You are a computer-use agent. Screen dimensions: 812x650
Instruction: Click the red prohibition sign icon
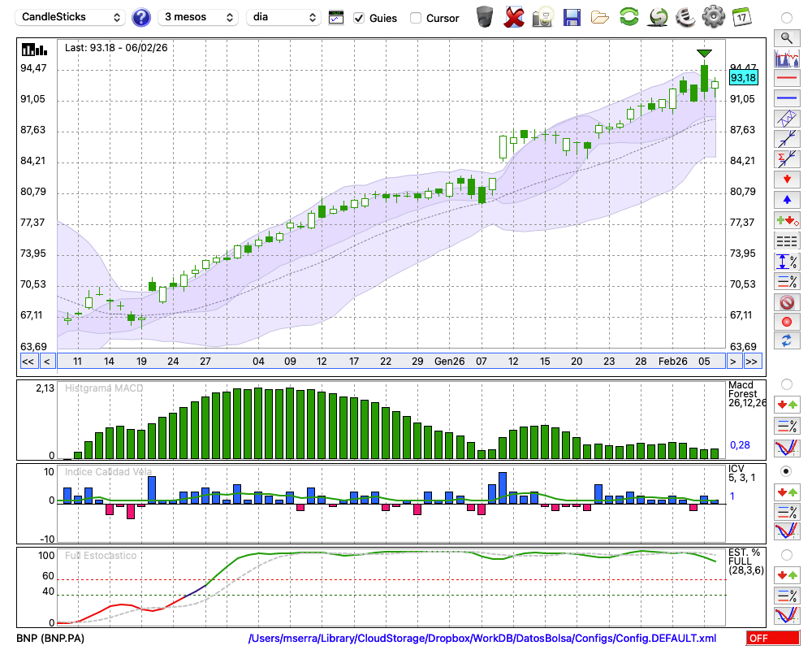point(786,302)
